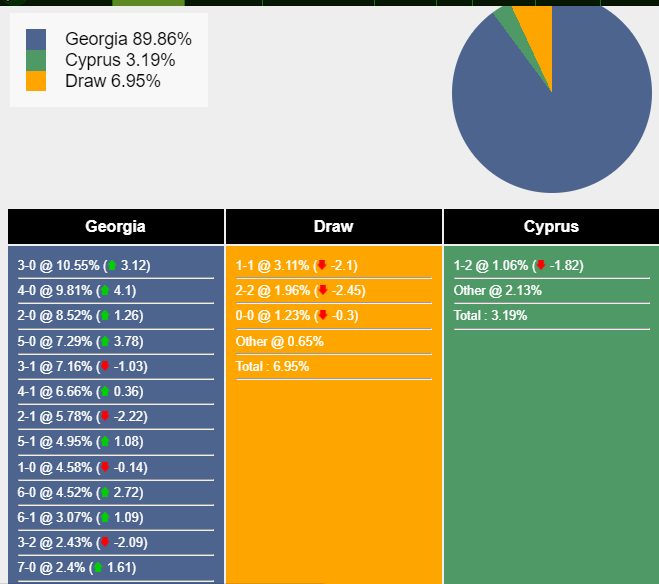The image size is (659, 584).
Task: Click the blue Georgia legend color box
Action: pos(36,39)
